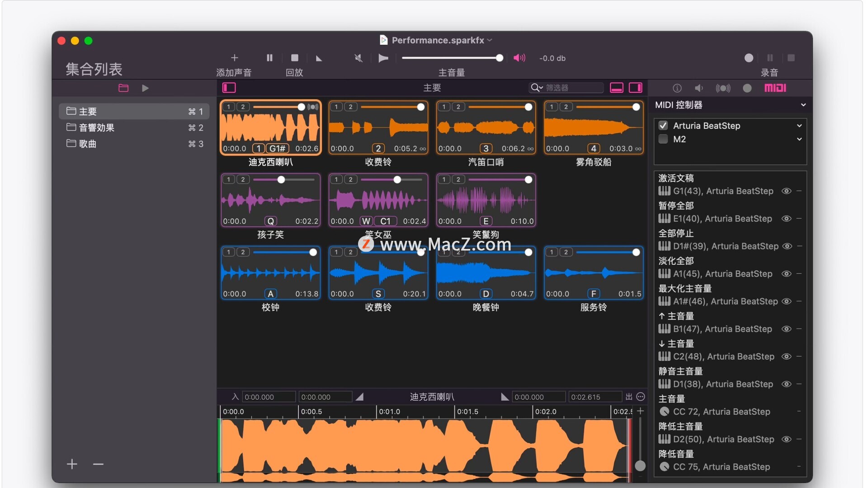Viewport: 868px width, 488px height.
Task: Pause all playback in the toolbar
Action: click(269, 58)
